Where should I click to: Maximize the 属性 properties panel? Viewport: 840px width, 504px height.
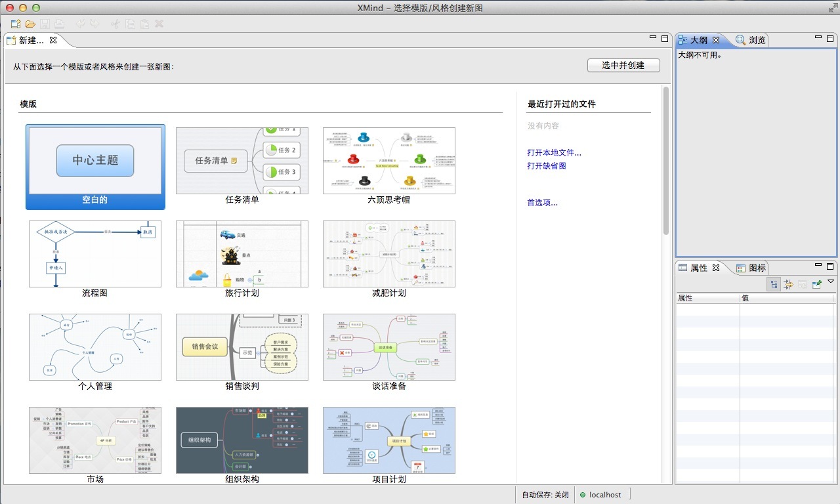830,266
